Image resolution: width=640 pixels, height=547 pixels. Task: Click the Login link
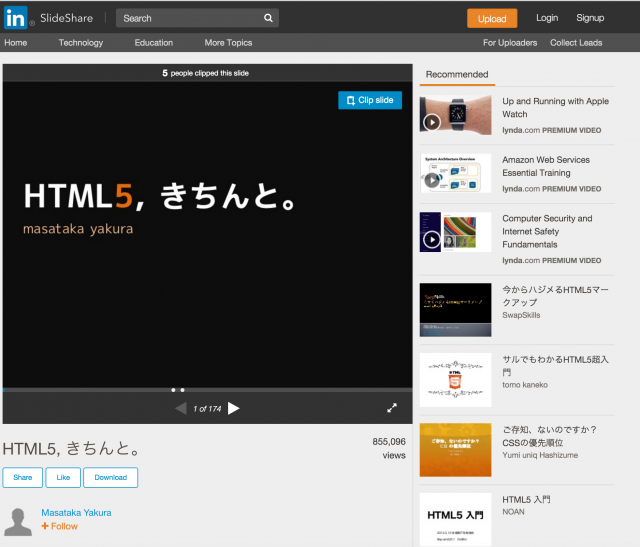547,18
